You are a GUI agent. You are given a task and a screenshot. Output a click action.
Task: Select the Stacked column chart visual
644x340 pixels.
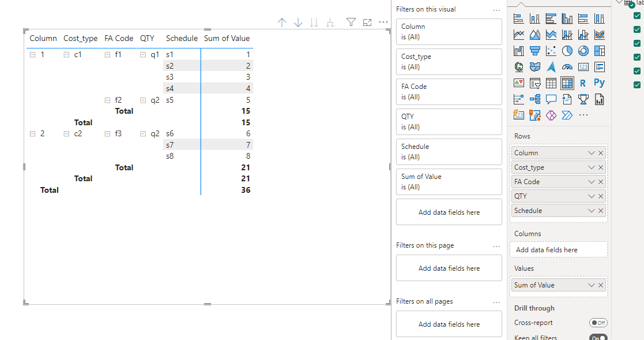coord(535,18)
